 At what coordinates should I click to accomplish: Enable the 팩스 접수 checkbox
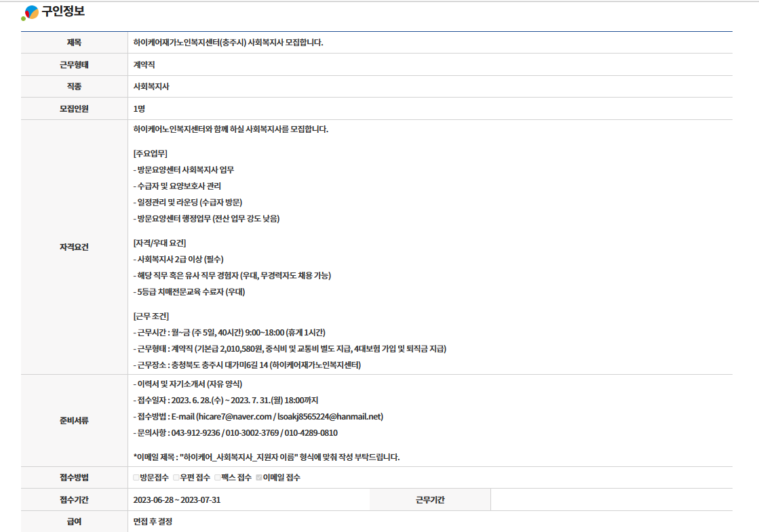[218, 478]
